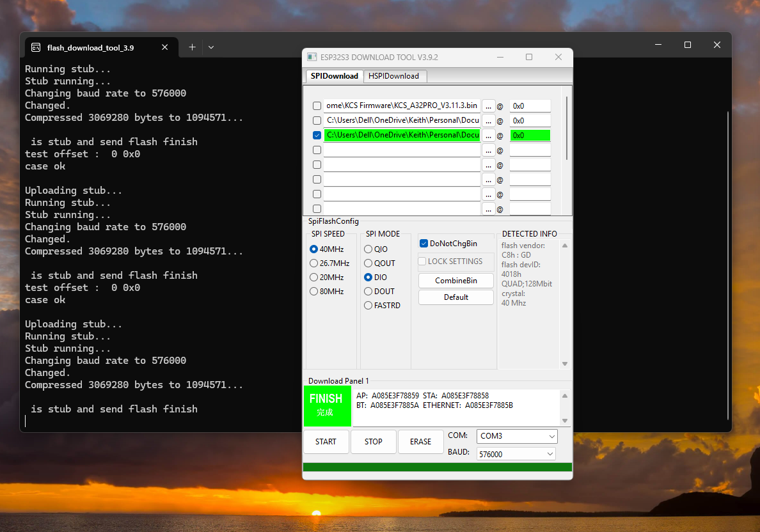760x532 pixels.
Task: Open terminal tab options dropdown chevron
Action: coord(211,47)
